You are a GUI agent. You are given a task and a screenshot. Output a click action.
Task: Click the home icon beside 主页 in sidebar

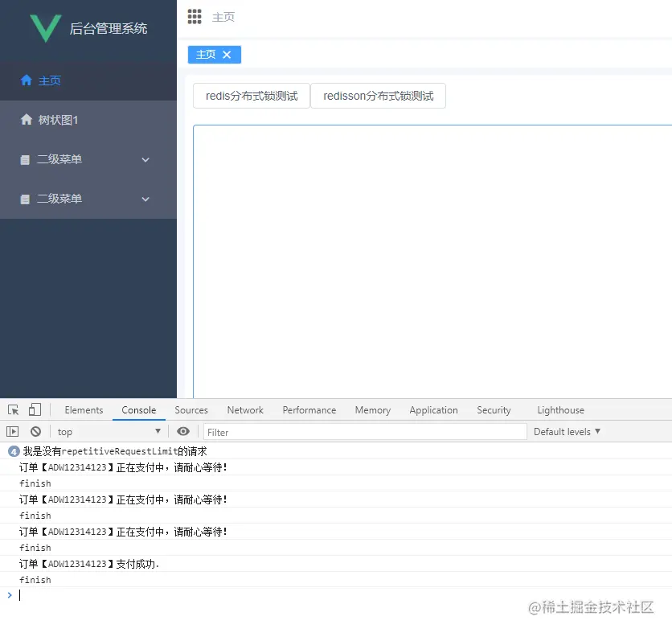point(27,80)
